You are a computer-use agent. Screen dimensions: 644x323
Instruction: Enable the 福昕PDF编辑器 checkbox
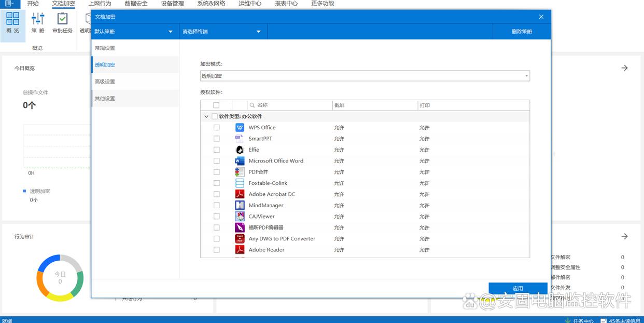pyautogui.click(x=216, y=227)
